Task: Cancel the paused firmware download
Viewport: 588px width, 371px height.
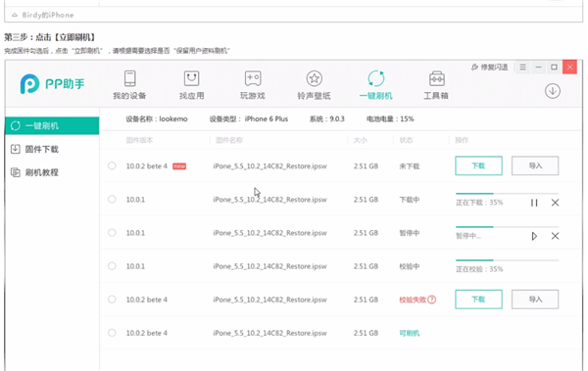Action: (556, 236)
